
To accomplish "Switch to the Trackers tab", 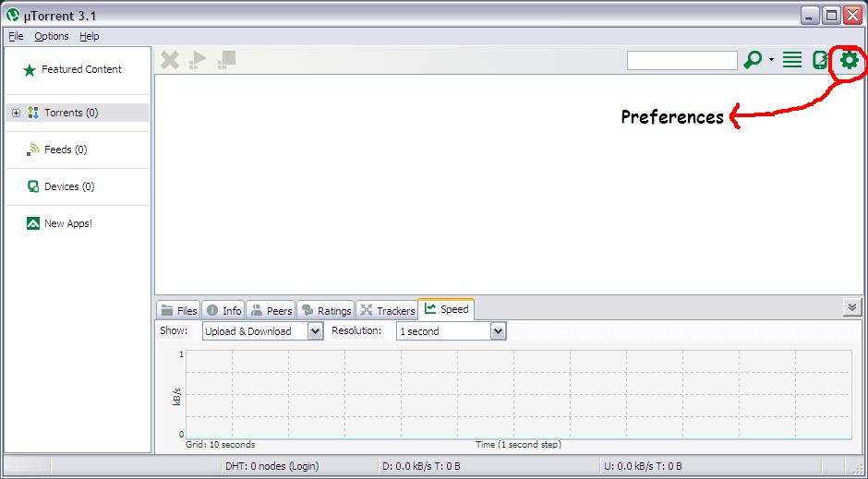I will click(387, 311).
